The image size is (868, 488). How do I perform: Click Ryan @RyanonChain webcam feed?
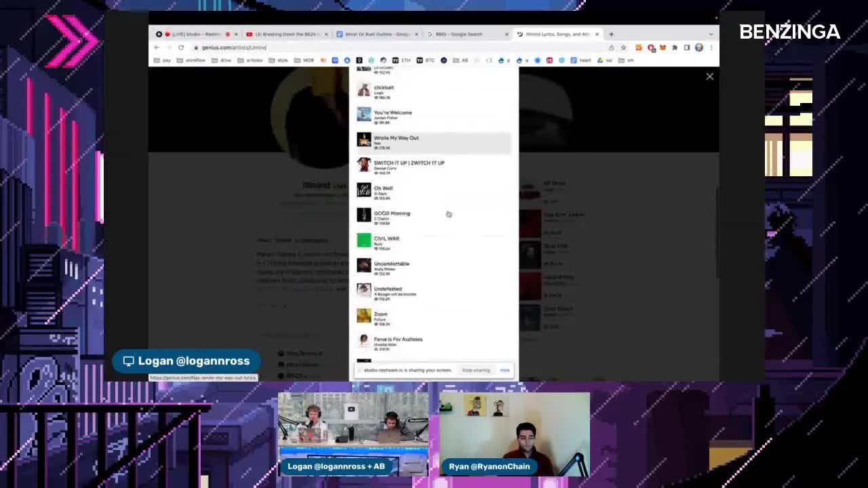tap(515, 434)
